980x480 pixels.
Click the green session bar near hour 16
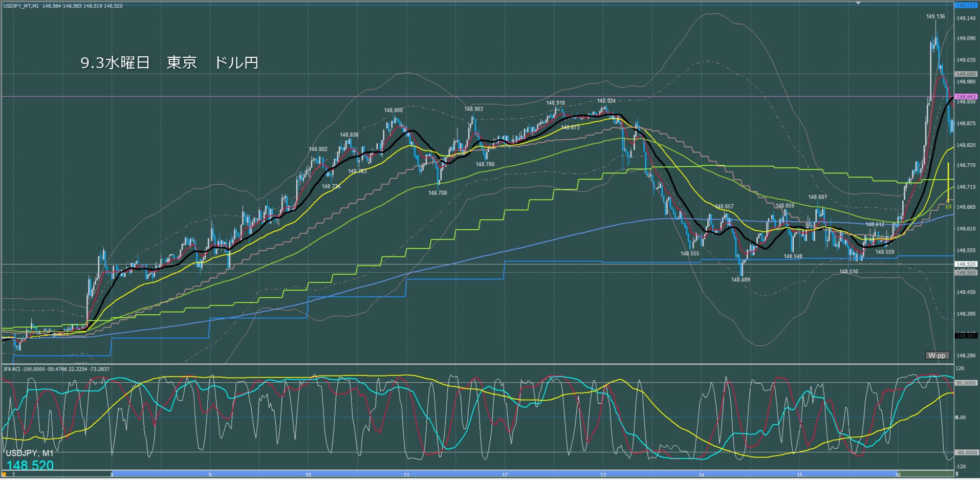pyautogui.click(x=925, y=474)
